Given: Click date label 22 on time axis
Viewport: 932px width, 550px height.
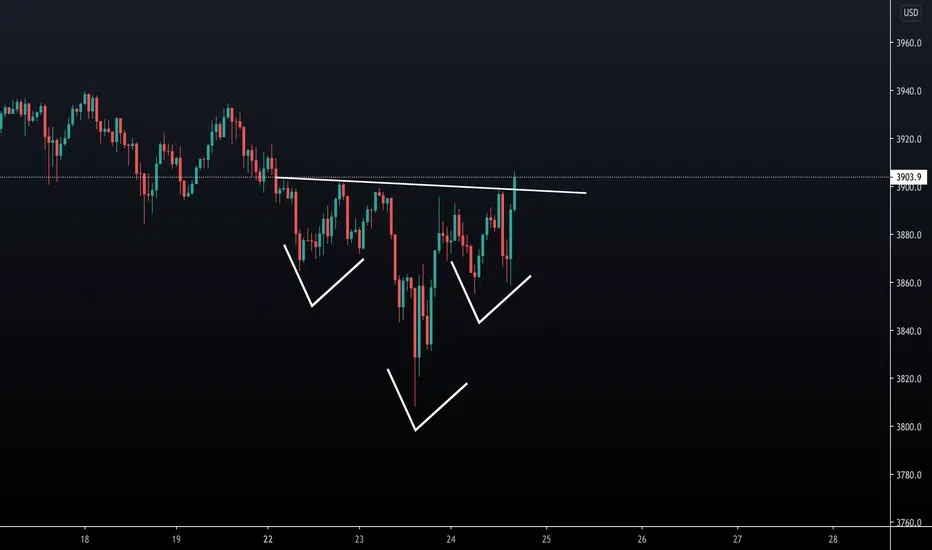Looking at the screenshot, I should [x=267, y=539].
